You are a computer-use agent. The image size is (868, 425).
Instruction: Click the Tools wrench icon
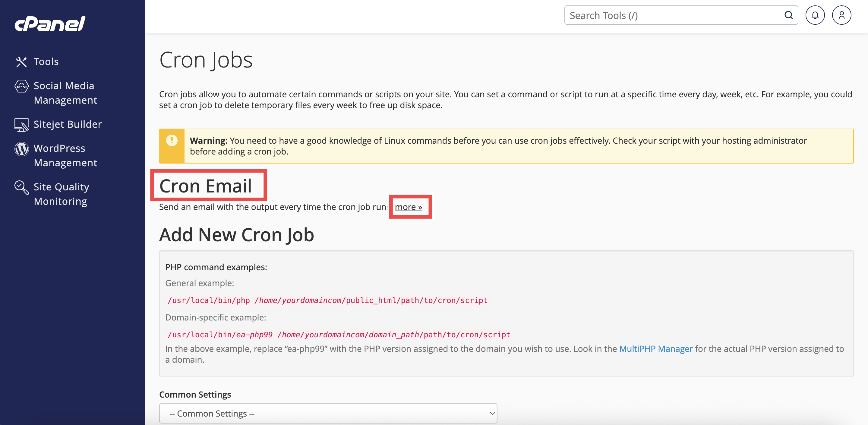21,62
